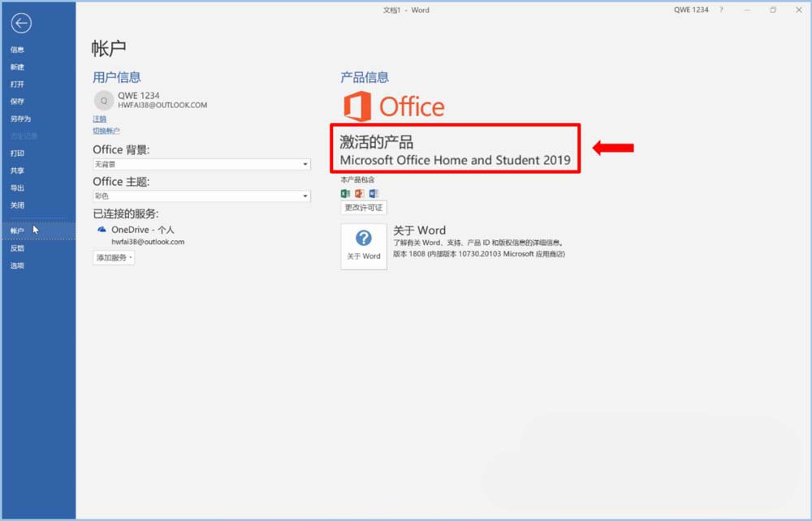Open the 添加服务 dropdown
812x521 pixels.
click(113, 258)
